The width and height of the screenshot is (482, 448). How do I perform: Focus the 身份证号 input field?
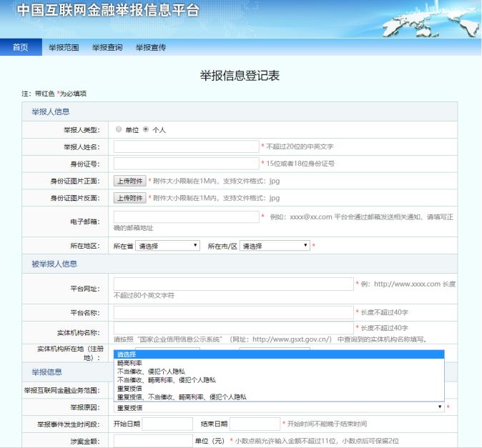point(186,164)
